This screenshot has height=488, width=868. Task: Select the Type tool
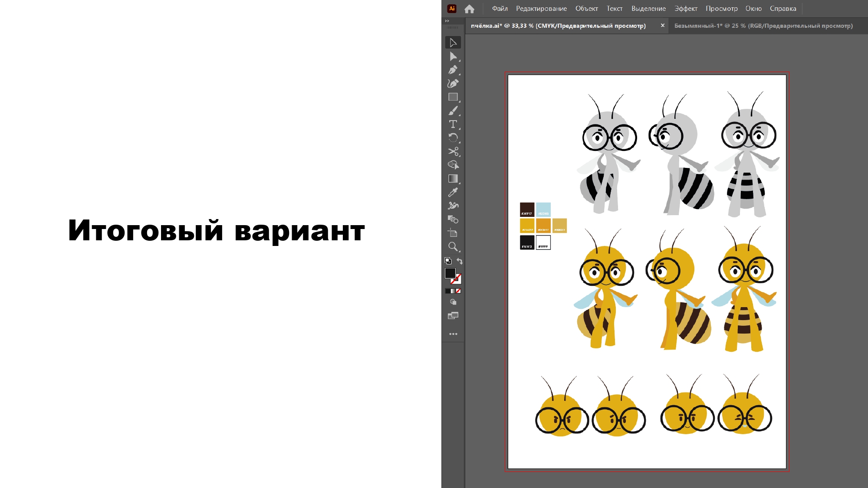453,124
